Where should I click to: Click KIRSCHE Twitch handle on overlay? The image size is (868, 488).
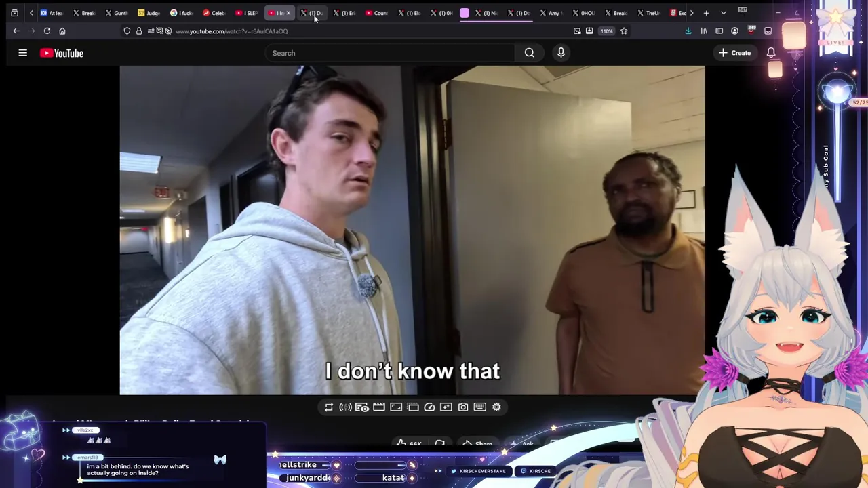click(536, 471)
